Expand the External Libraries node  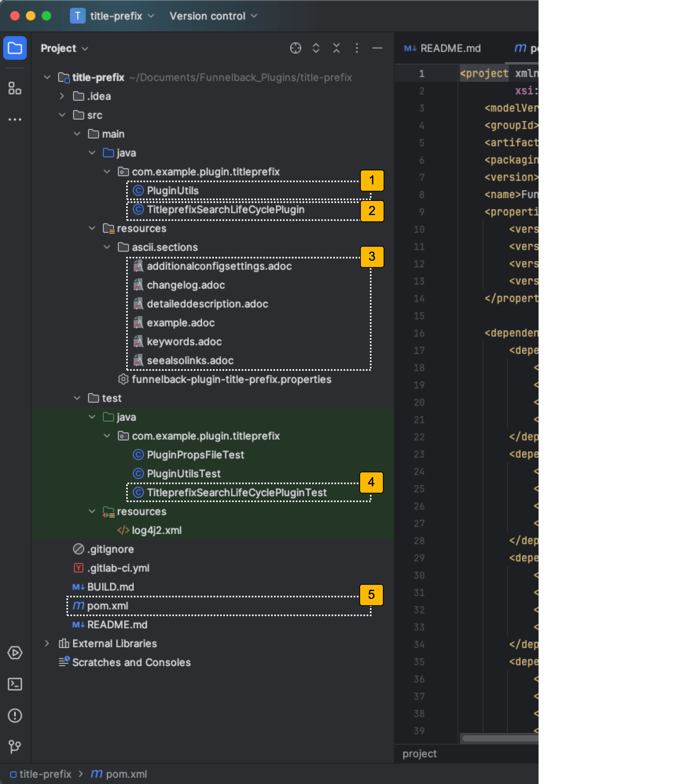[47, 643]
